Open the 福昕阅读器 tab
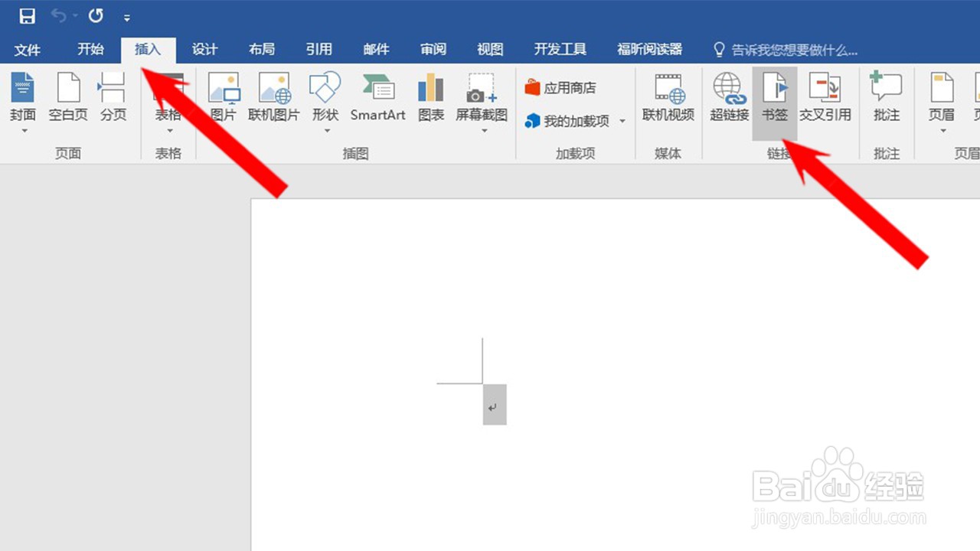Screen dimensions: 980x551 pos(650,50)
